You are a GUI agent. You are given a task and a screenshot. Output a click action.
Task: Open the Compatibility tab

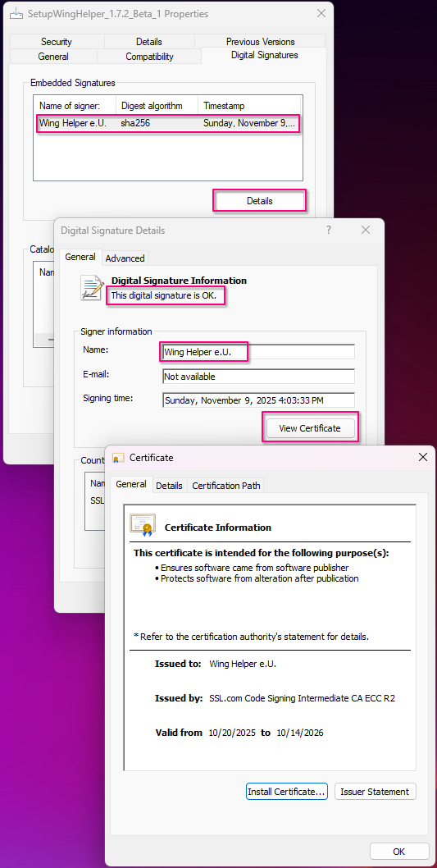pos(149,57)
